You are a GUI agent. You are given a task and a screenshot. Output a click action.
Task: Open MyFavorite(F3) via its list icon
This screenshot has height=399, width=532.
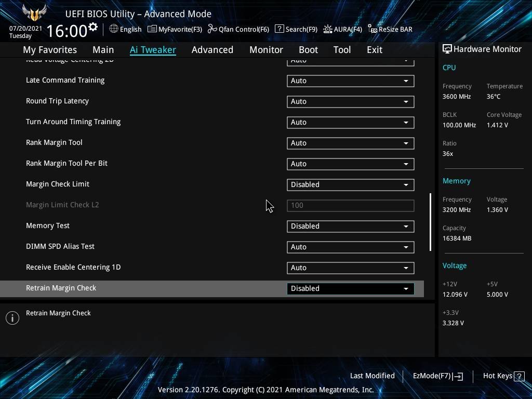point(152,29)
